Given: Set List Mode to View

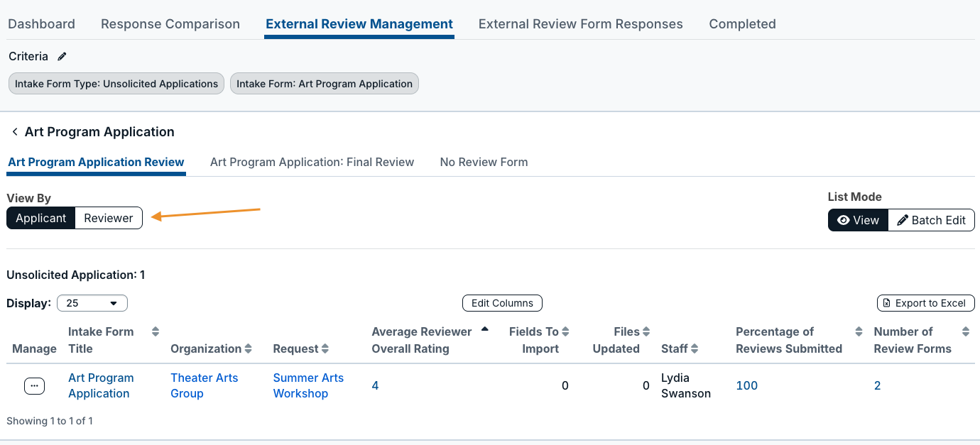Looking at the screenshot, I should click(x=858, y=220).
